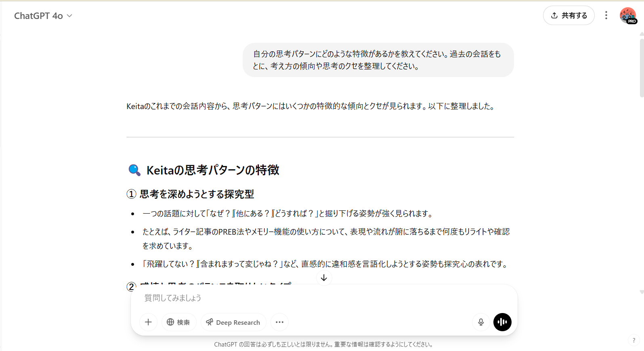
Task: Open the ChatGPT 4o model selector dropdown
Action: [x=43, y=16]
